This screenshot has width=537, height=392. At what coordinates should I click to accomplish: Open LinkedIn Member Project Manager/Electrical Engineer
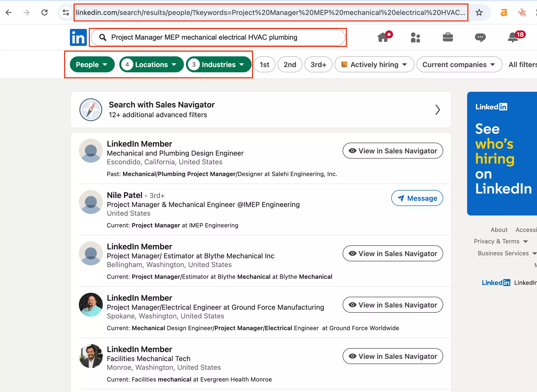139,298
